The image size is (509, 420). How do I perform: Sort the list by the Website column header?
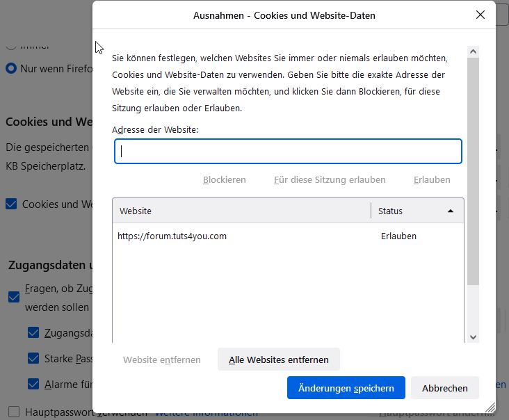point(242,211)
